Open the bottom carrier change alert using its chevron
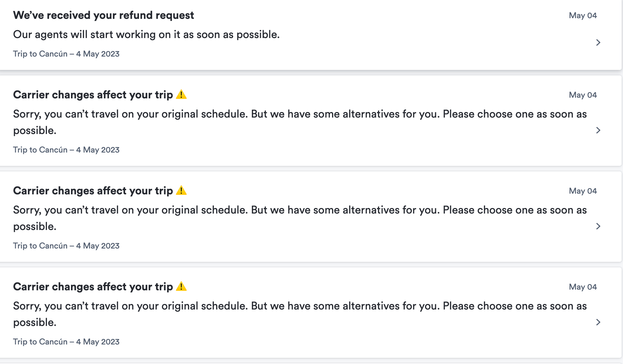 point(598,322)
